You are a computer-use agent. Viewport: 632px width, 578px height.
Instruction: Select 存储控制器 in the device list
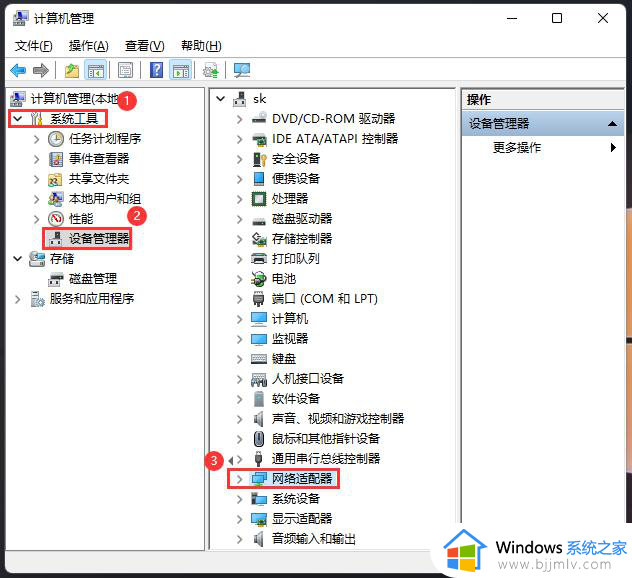(302, 239)
